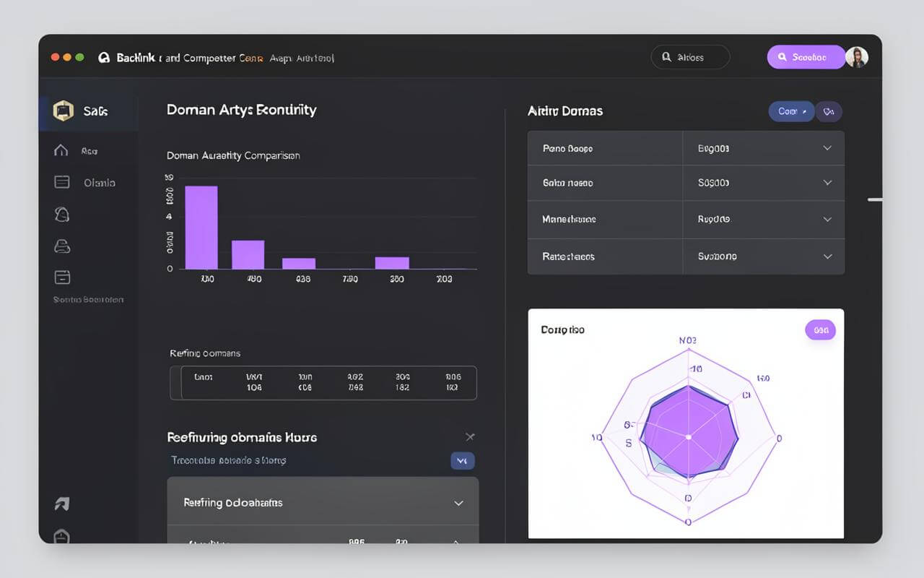Expand the Manetaune row chevron
Image resolution: width=924 pixels, height=578 pixels.
[x=827, y=219]
